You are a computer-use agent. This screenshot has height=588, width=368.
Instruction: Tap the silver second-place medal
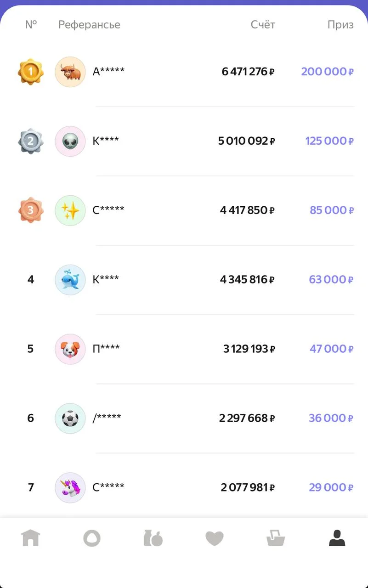point(31,141)
